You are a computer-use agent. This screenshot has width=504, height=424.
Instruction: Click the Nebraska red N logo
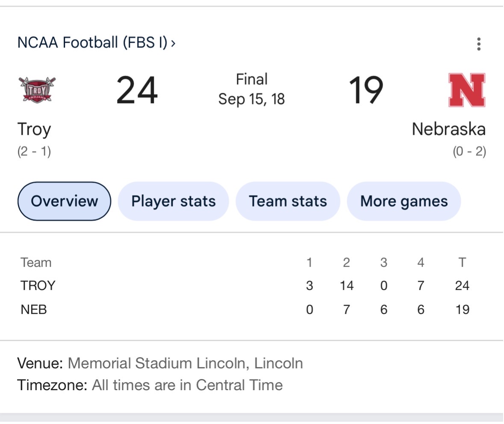coord(467,90)
